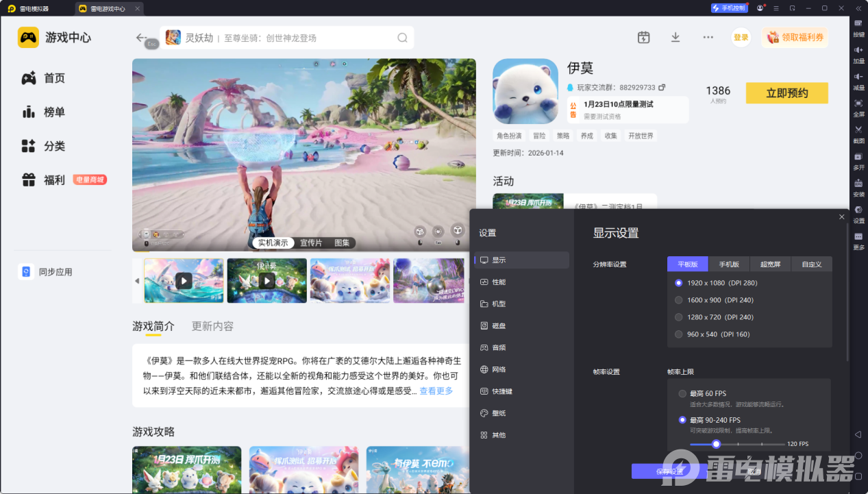Open the three-dots more options icon

[708, 37]
